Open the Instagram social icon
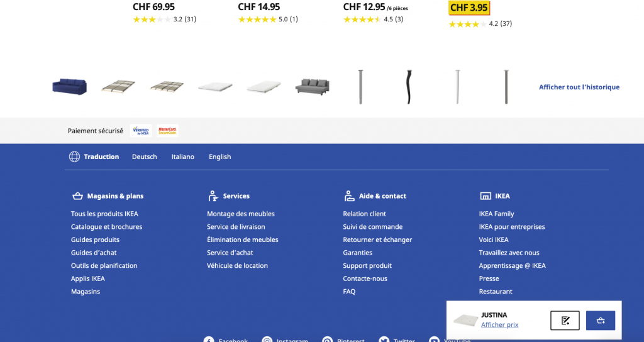 click(x=267, y=340)
